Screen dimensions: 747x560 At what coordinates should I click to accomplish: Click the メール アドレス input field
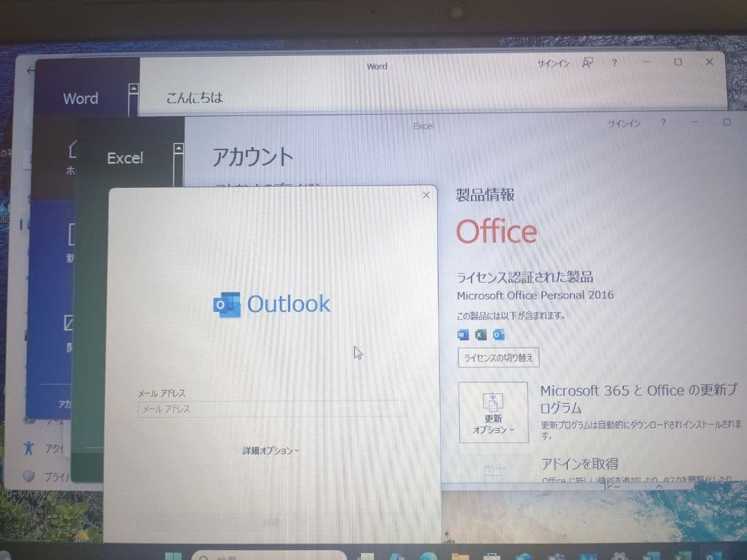[270, 409]
